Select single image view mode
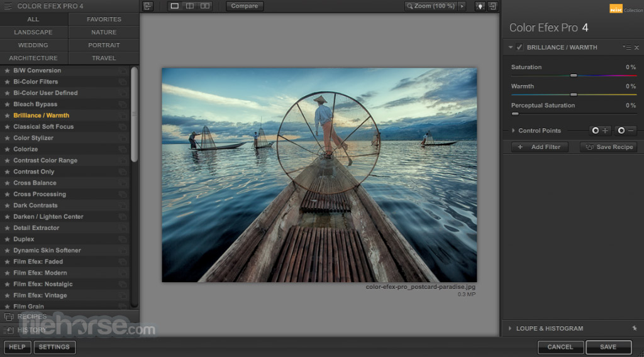The width and height of the screenshot is (644, 357). (x=175, y=6)
